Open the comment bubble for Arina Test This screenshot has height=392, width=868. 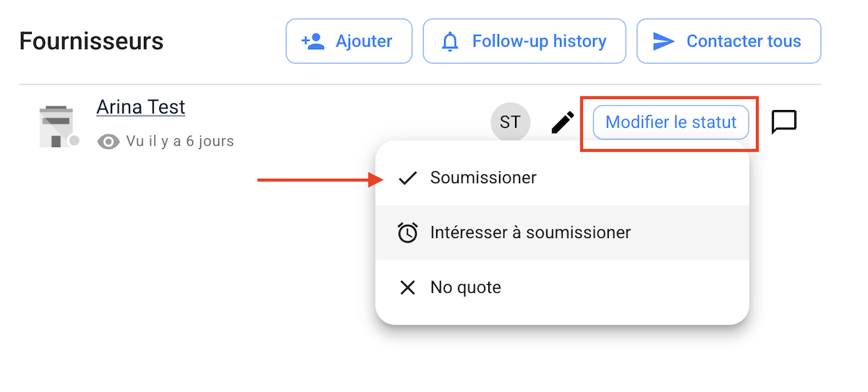coord(784,122)
